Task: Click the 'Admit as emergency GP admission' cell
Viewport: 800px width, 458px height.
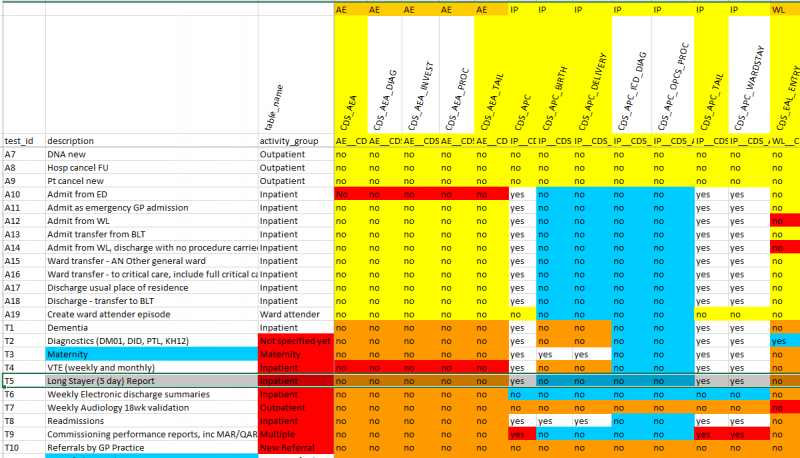Action: [150, 206]
